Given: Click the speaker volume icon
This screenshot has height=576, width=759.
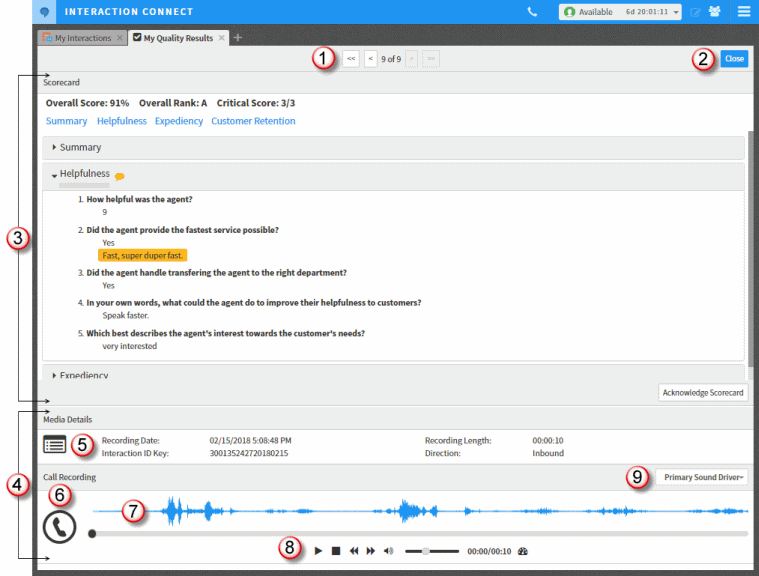Looking at the screenshot, I should click(x=388, y=551).
